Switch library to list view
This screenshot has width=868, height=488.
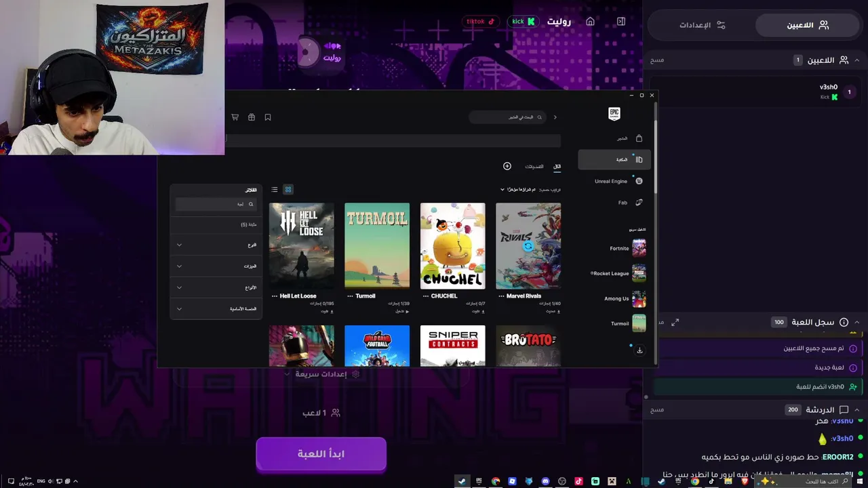[x=275, y=190]
